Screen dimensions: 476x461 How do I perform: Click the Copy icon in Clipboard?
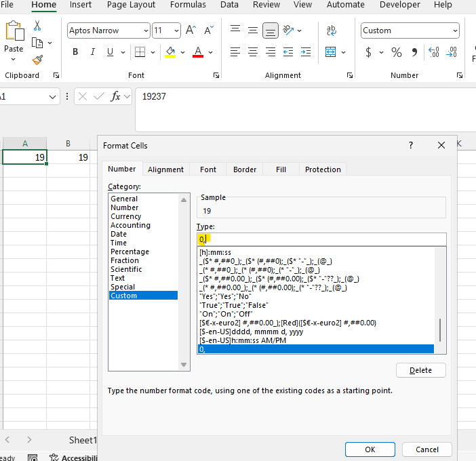[37, 43]
